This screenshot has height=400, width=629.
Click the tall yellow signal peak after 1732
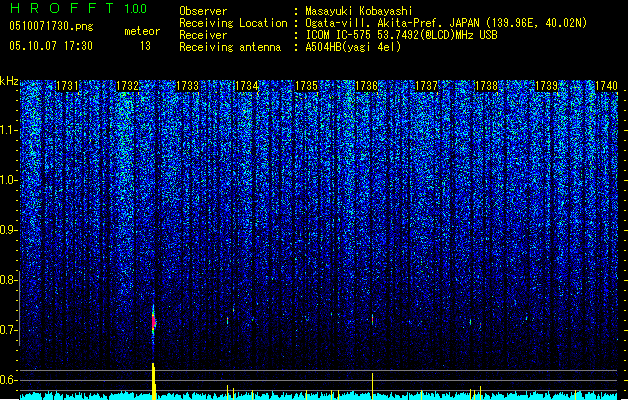coord(154,381)
